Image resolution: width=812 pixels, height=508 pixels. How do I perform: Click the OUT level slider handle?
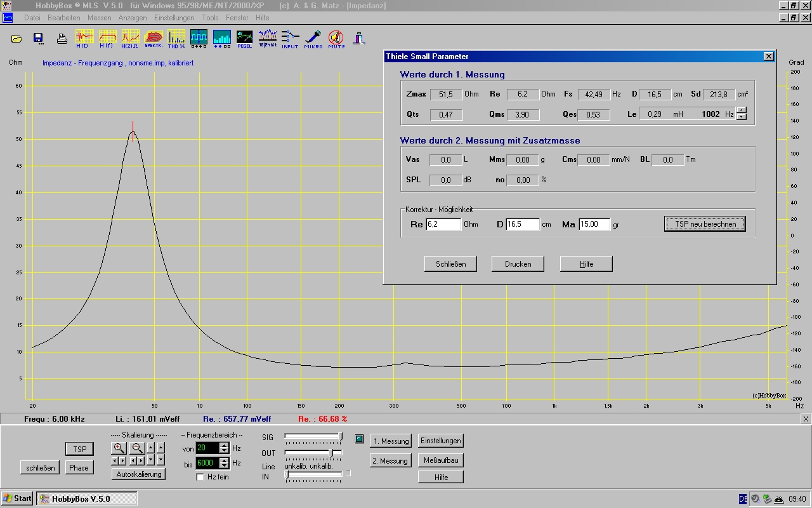click(331, 453)
